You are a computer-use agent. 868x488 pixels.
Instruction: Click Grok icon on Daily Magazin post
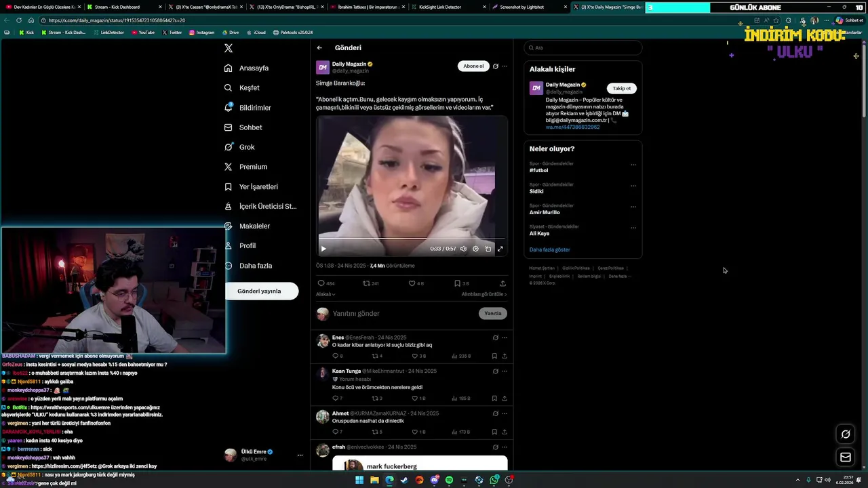point(496,66)
